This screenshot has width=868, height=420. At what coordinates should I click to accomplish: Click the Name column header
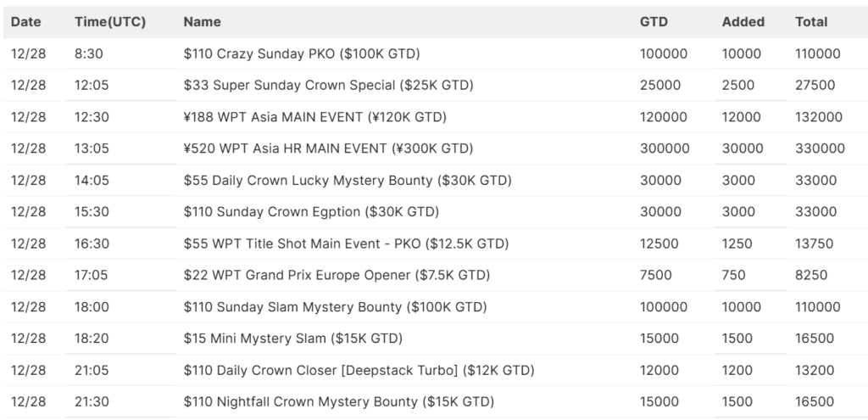pos(203,22)
